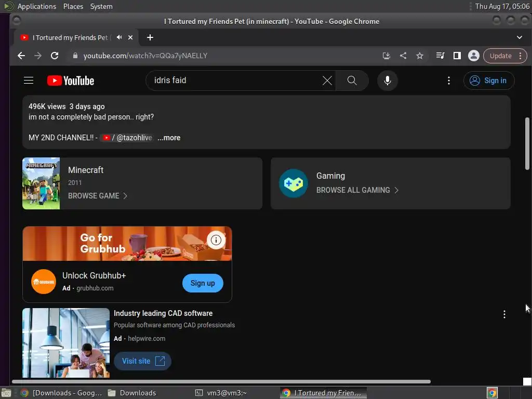Click the address bar URL

point(145,56)
